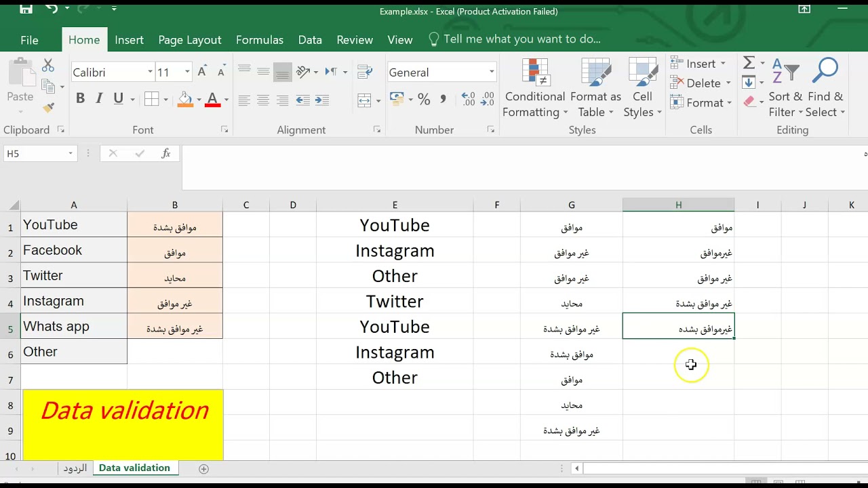Switch to the Data tab
868x488 pixels.
(x=310, y=40)
